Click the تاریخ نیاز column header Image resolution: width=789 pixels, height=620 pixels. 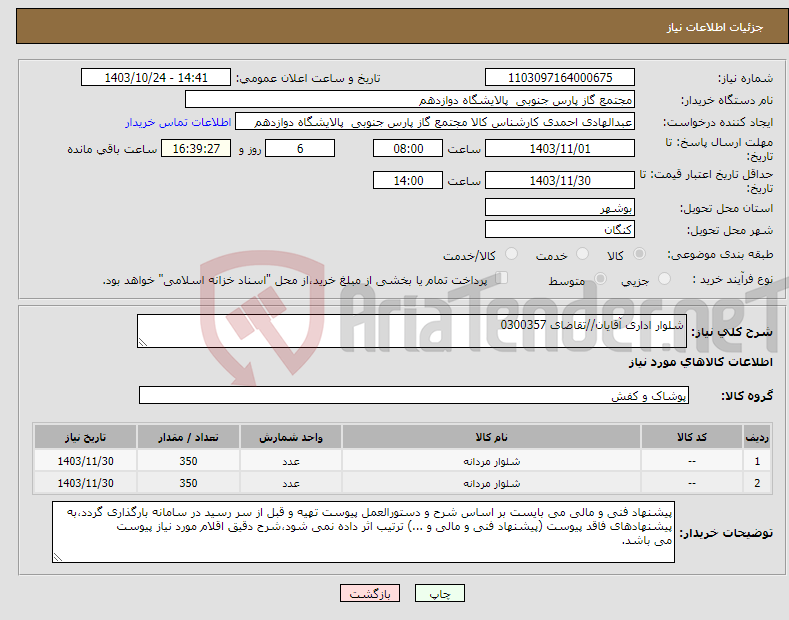86,437
